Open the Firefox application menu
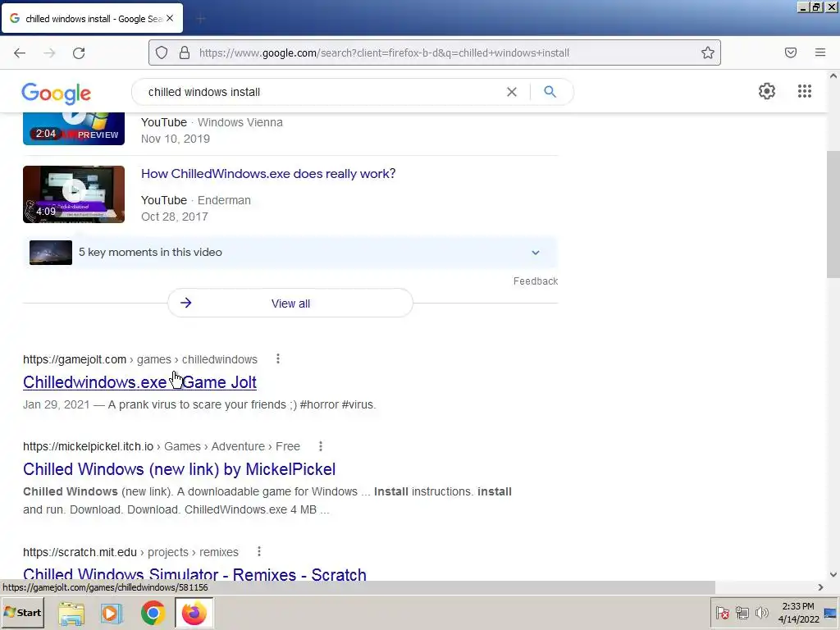This screenshot has height=630, width=840. click(x=820, y=52)
